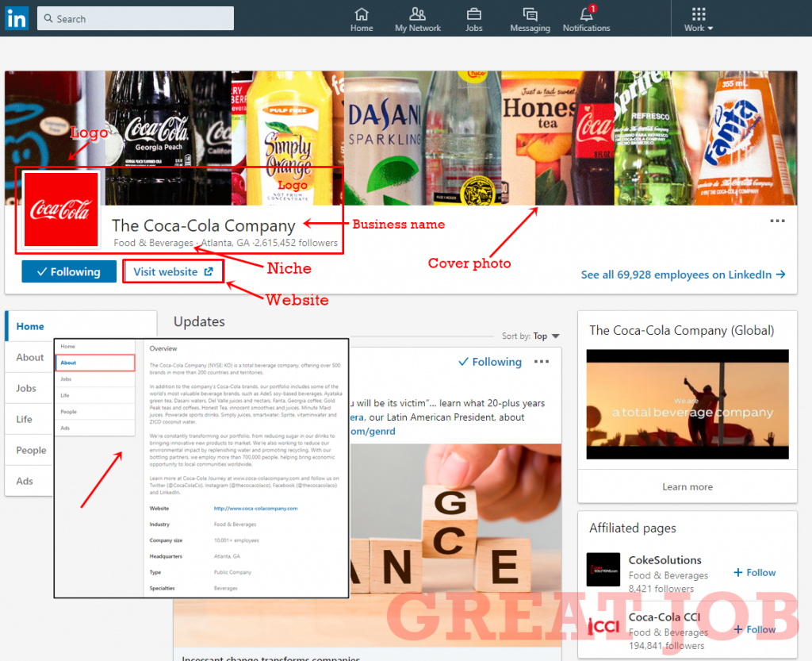Follow the Coca-Cola CCI page
Viewport: 812px width, 661px height.
click(755, 629)
